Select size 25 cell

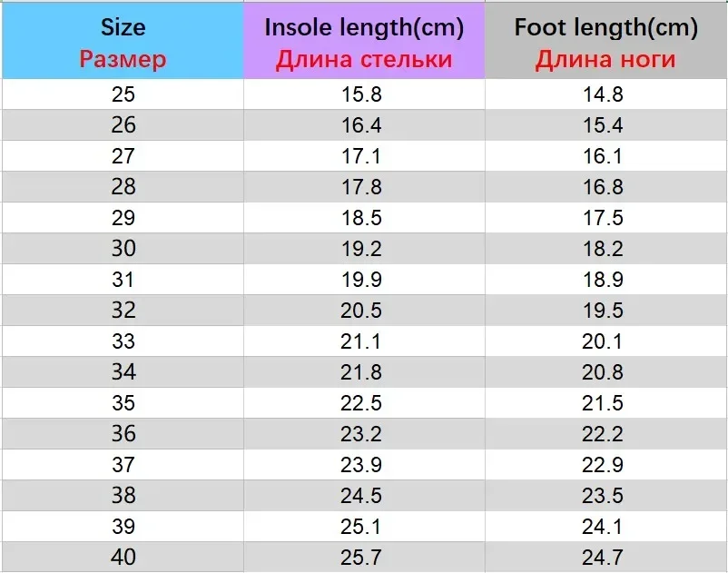click(123, 94)
